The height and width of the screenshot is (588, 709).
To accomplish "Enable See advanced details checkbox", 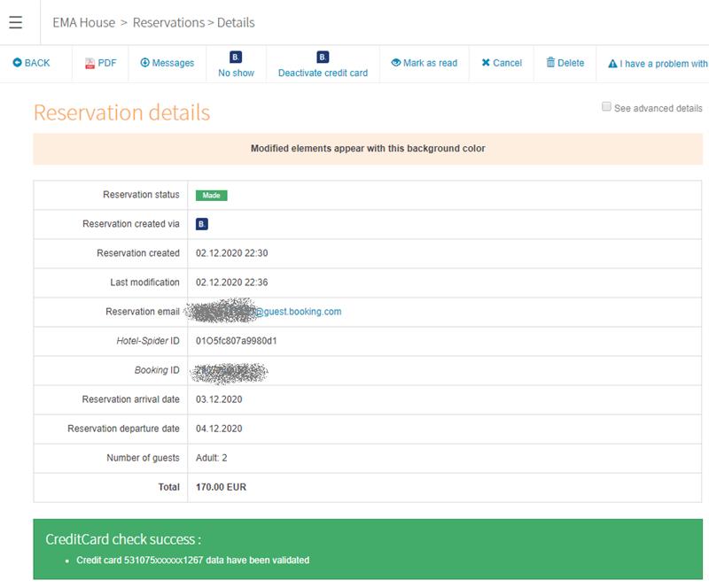I will 607,107.
